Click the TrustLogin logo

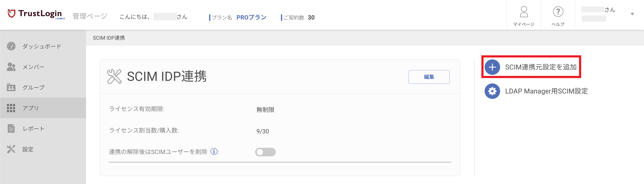click(x=36, y=14)
